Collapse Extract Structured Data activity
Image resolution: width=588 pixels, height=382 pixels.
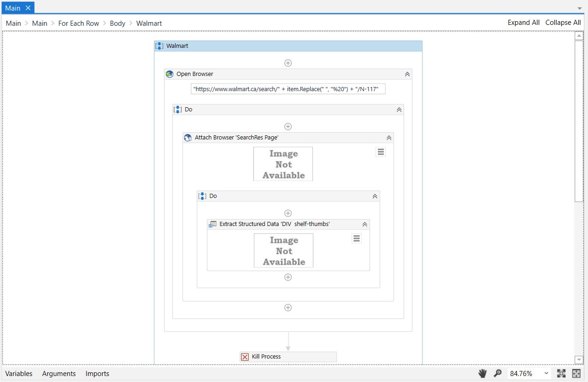point(365,224)
